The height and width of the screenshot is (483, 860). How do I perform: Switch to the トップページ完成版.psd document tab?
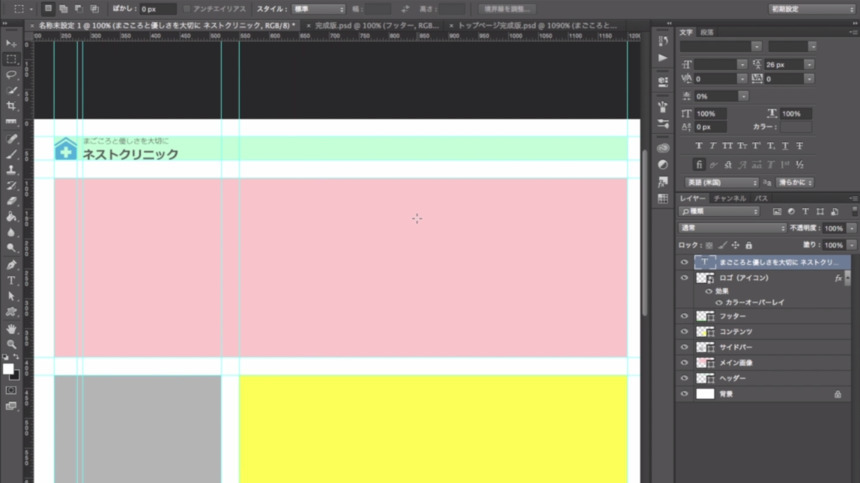[x=533, y=25]
